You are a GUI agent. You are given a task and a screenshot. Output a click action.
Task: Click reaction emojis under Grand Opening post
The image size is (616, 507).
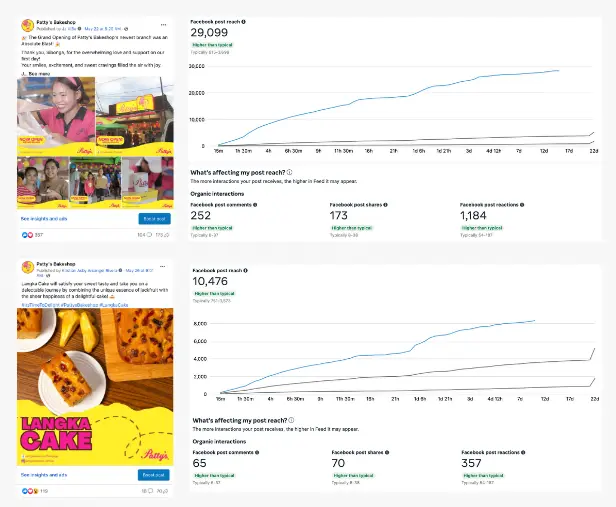(28, 234)
